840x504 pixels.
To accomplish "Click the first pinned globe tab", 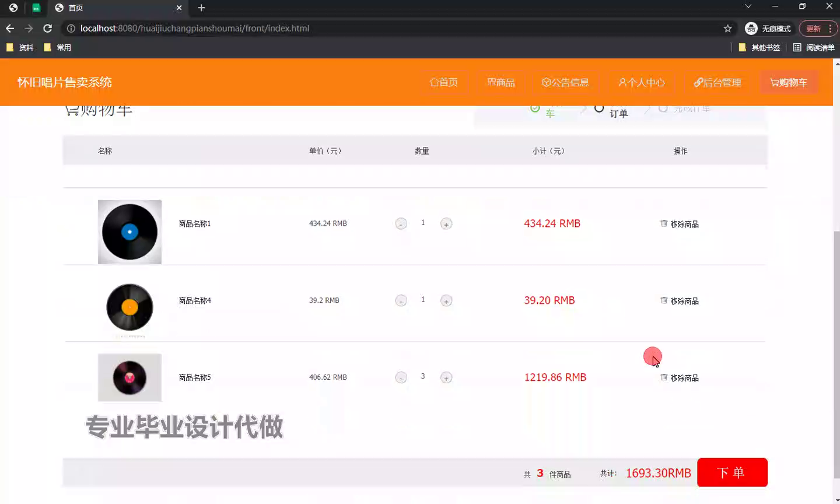I will pos(13,8).
